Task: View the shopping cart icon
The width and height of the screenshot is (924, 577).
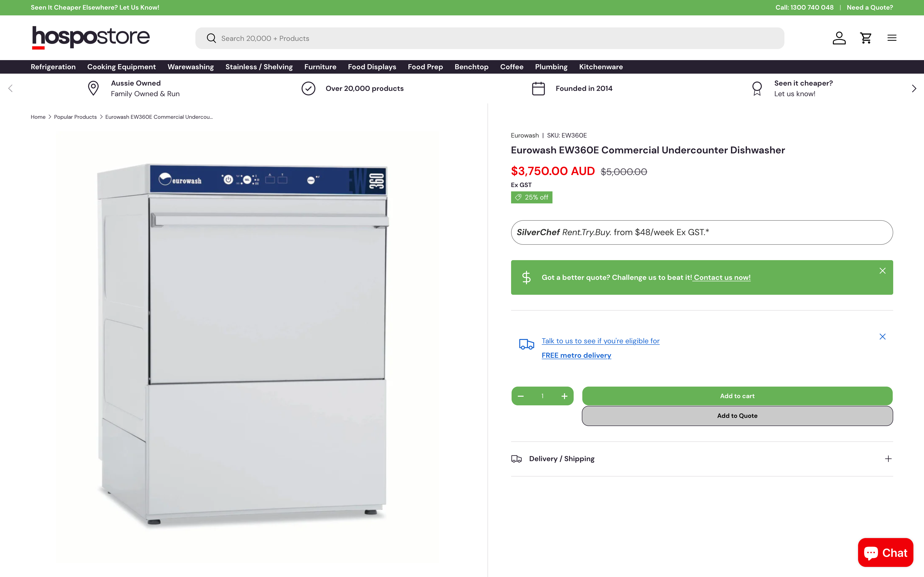Action: coord(866,38)
